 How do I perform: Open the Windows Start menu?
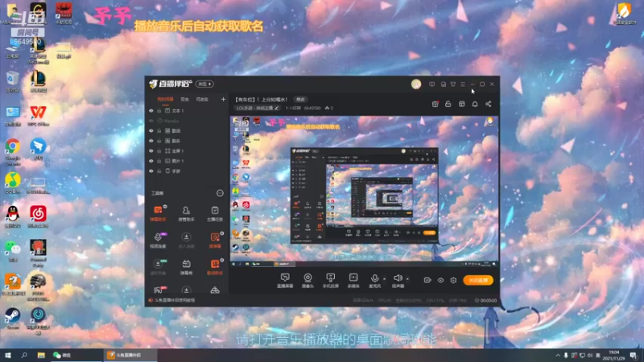(7, 355)
